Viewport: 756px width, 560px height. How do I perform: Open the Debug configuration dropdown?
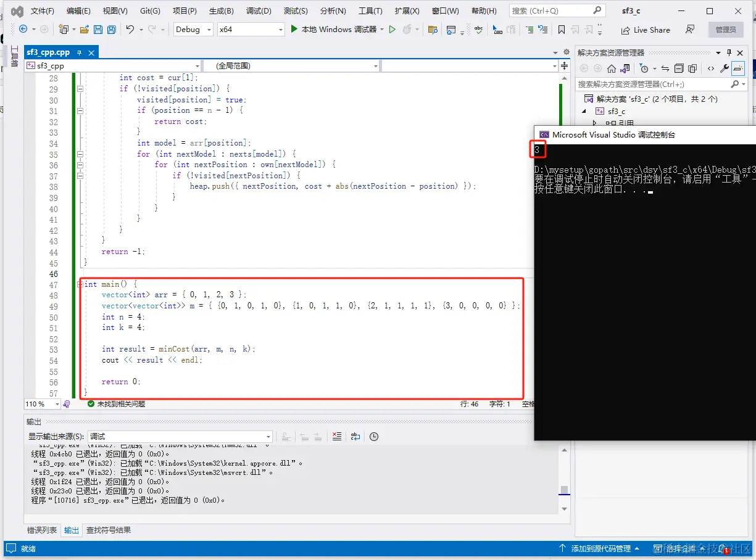[193, 29]
